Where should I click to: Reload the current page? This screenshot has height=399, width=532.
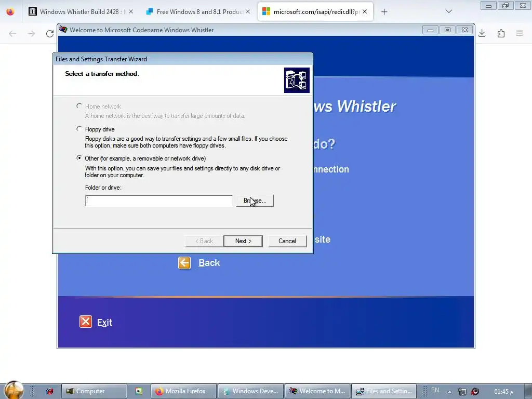(50, 33)
